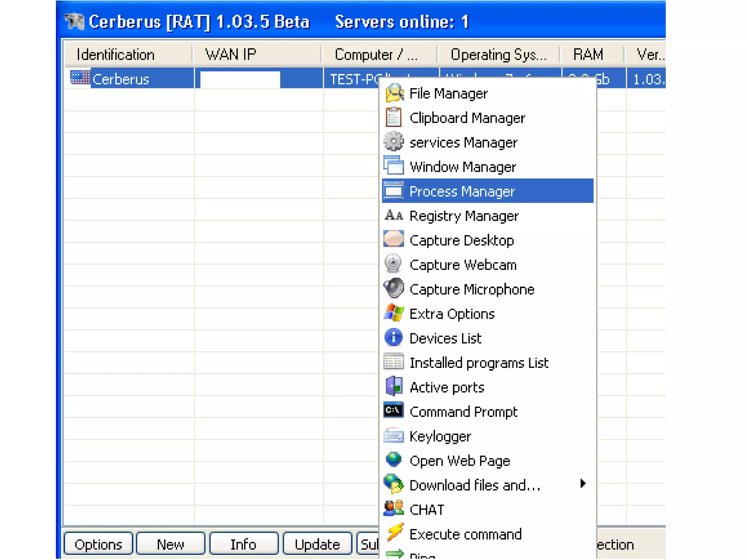747x560 pixels.
Task: Click the File Manager folder icon
Action: (x=394, y=93)
